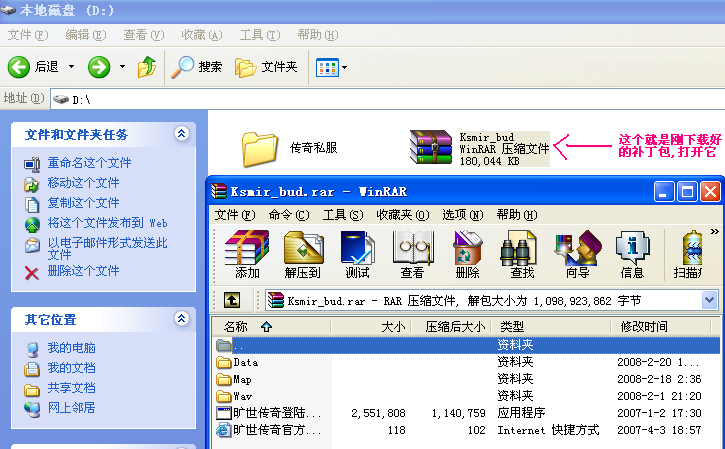Click the 删除 (Delete) toolbar icon
725x449 pixels.
pyautogui.click(x=467, y=254)
